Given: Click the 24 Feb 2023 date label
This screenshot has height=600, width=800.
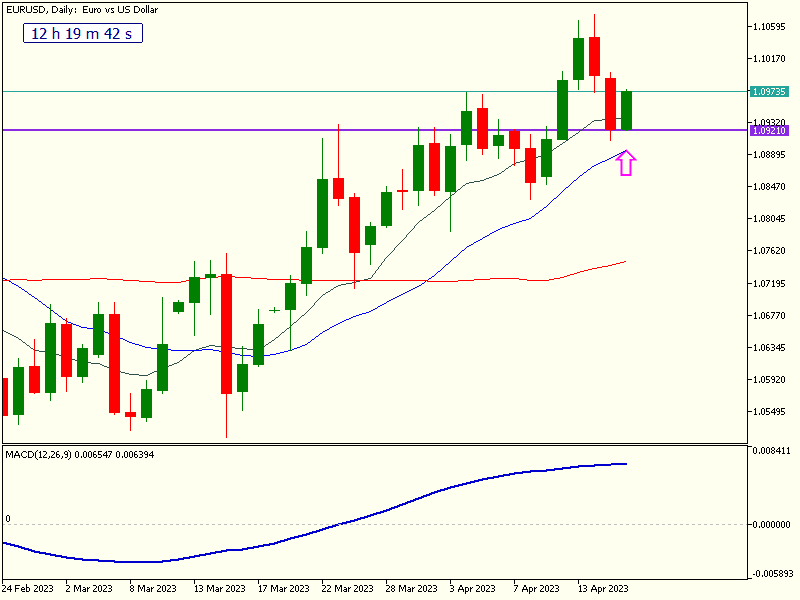Looking at the screenshot, I should click(28, 588).
